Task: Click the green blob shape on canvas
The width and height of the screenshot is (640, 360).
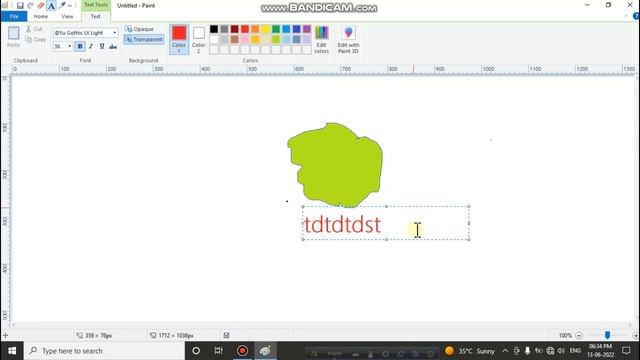Action: pos(336,165)
